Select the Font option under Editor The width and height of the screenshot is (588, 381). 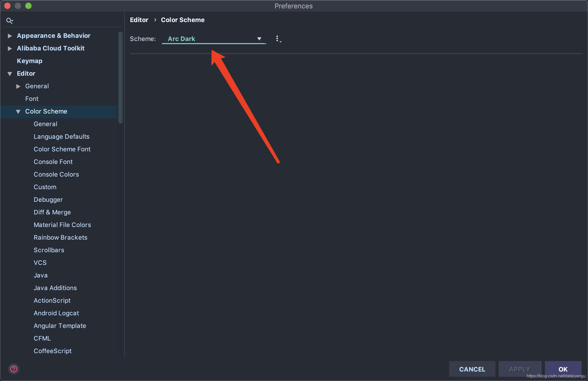coord(32,99)
